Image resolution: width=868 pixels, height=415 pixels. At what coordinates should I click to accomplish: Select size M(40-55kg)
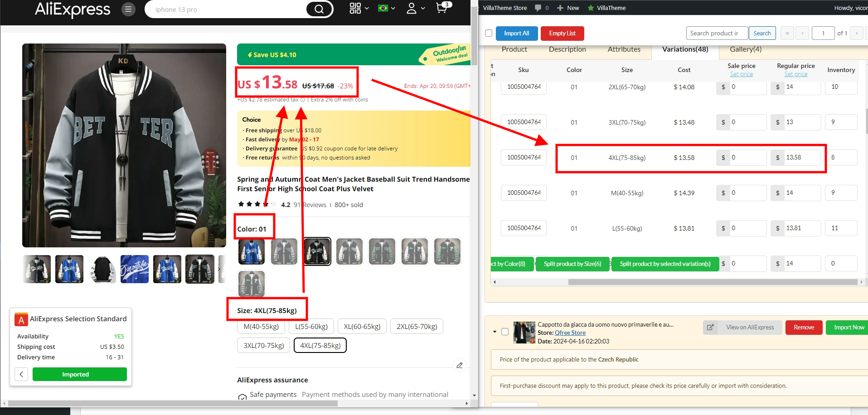[261, 327]
